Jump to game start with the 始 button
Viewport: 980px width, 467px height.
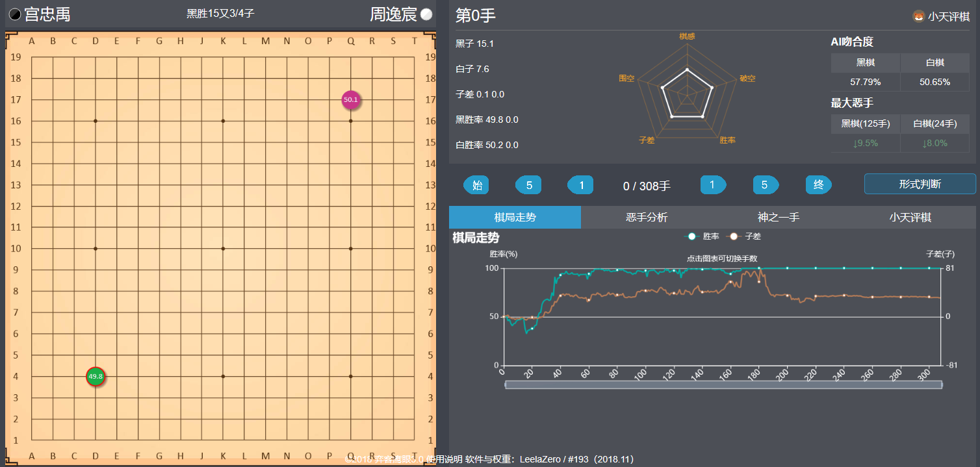click(476, 184)
